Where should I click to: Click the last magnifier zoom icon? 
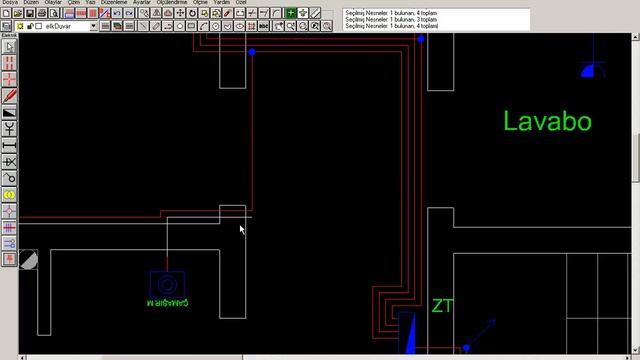click(327, 26)
